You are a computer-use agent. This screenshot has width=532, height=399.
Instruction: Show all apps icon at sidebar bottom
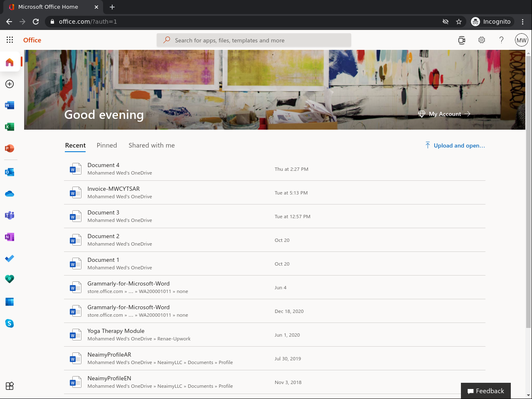(10, 386)
